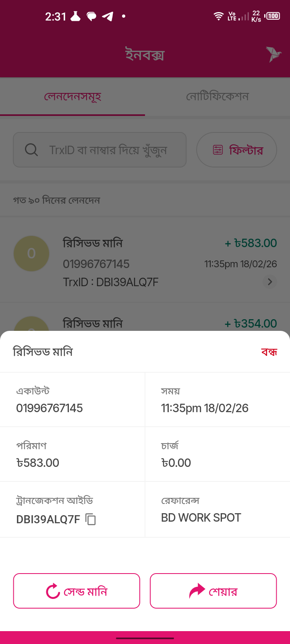Tap the Wi-Fi status icon
This screenshot has height=644, width=290.
219,16
